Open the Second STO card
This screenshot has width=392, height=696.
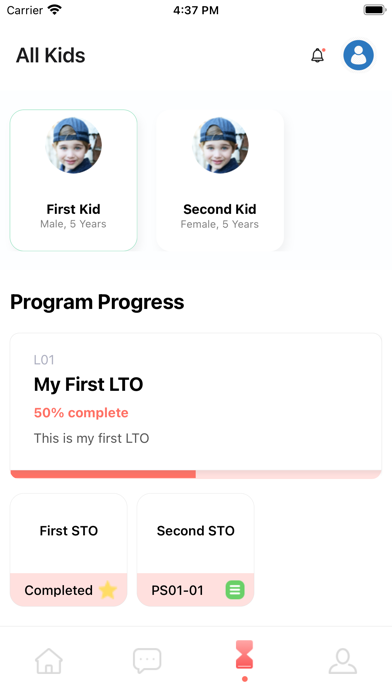point(195,550)
